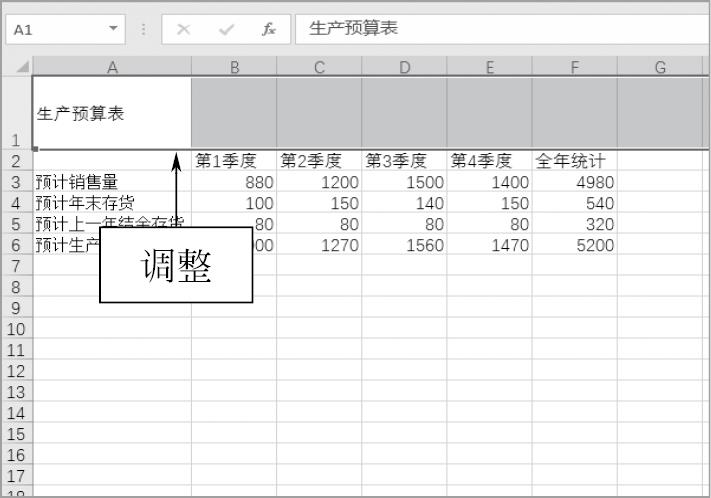
Task: Select row 17 header
Action: [17, 476]
